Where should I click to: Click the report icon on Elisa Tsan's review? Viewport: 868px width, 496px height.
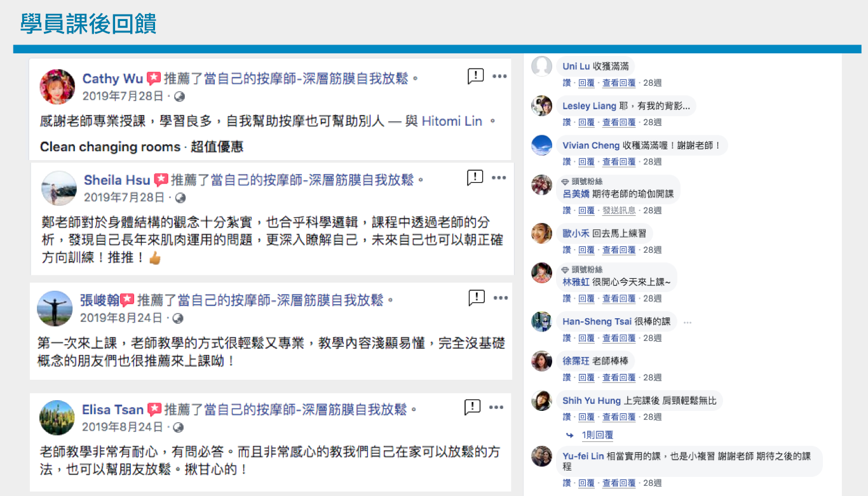pyautogui.click(x=472, y=407)
